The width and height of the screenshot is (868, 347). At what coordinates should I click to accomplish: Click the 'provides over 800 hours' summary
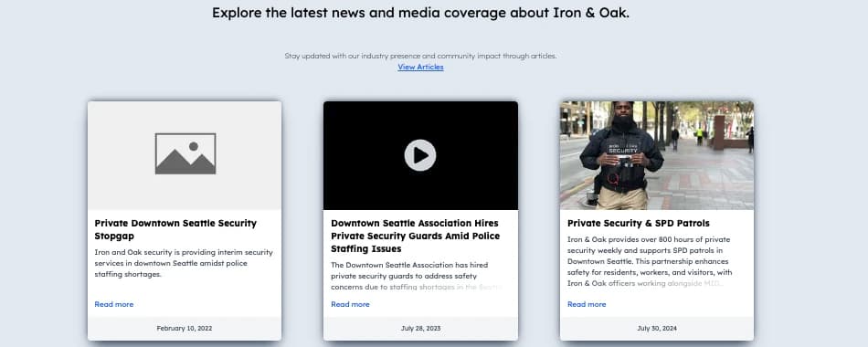pos(650,261)
